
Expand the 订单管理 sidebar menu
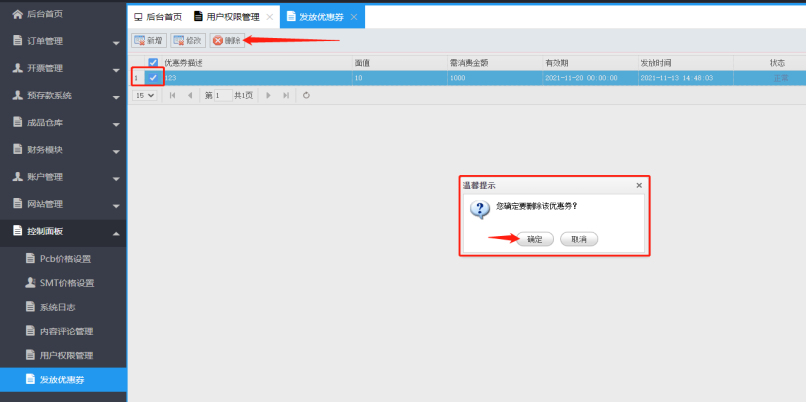point(116,42)
